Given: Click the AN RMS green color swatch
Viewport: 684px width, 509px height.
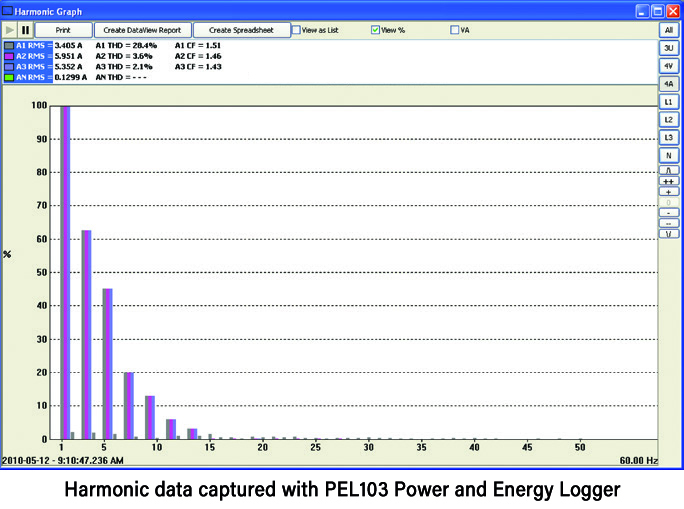Looking at the screenshot, I should pos(9,77).
